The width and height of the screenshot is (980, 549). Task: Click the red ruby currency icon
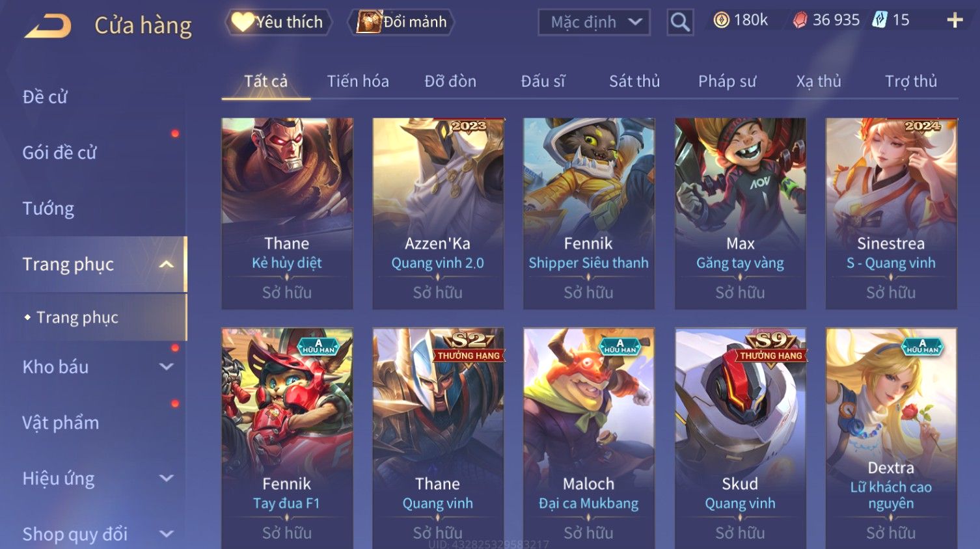800,21
